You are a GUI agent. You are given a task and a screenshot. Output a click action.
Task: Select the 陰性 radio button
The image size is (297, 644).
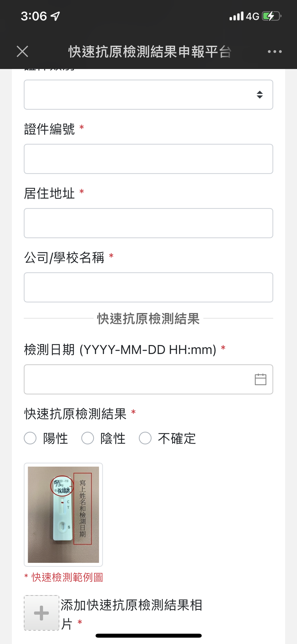point(88,438)
